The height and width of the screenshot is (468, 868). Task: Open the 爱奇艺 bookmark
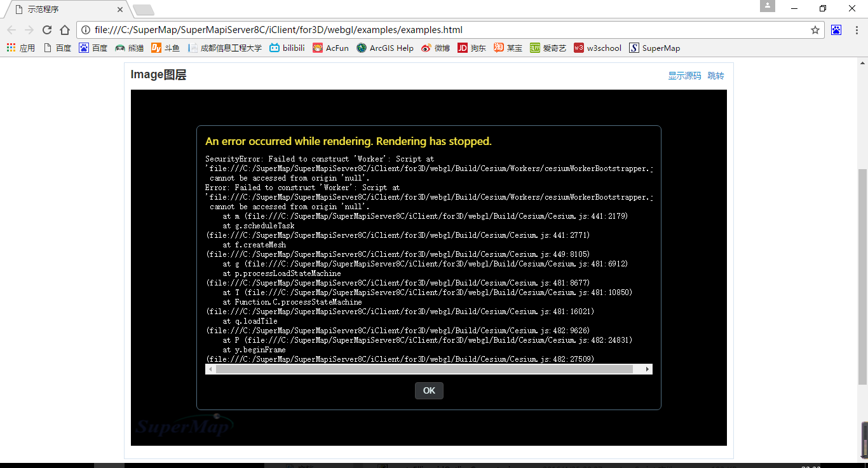548,48
